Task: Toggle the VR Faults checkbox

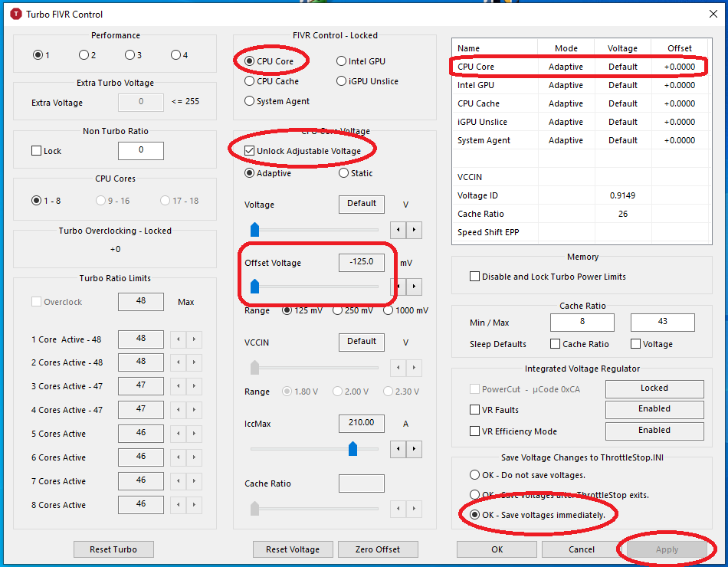Action: (x=474, y=410)
